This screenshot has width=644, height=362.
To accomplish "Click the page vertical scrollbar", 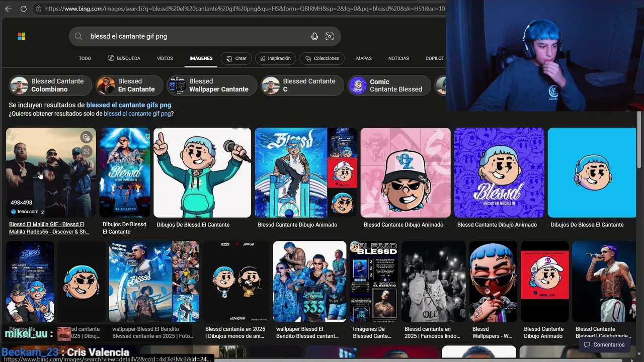I will pyautogui.click(x=639, y=141).
